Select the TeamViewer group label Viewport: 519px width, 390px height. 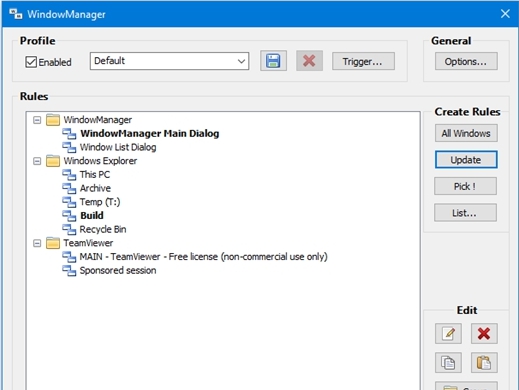point(88,243)
